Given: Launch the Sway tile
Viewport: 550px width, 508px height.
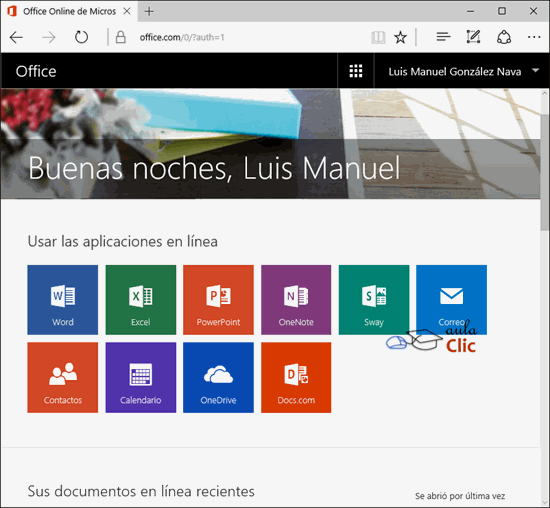Looking at the screenshot, I should click(374, 300).
